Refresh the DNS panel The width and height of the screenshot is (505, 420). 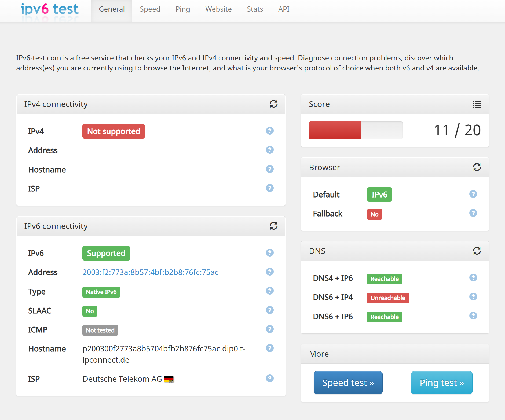click(477, 251)
